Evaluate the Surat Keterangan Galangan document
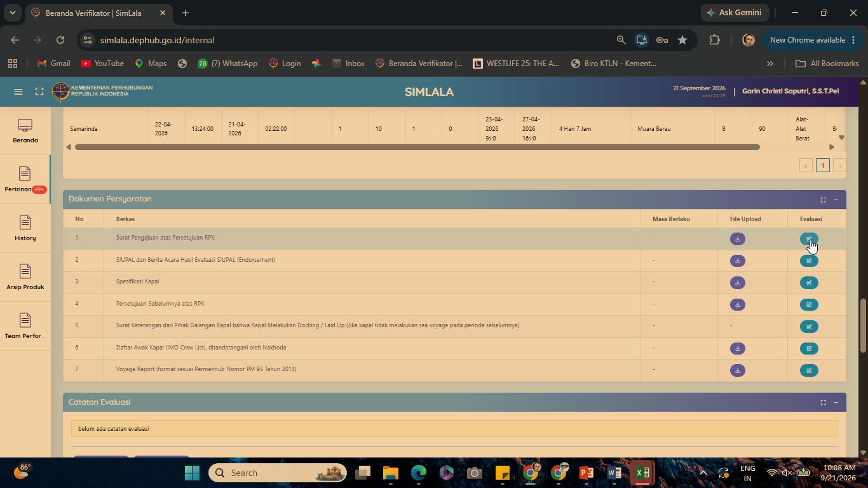This screenshot has height=488, width=868. [x=809, y=327]
